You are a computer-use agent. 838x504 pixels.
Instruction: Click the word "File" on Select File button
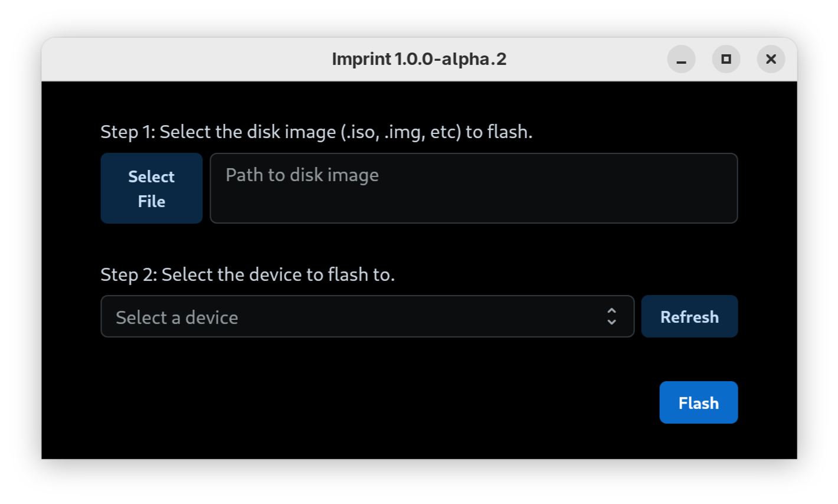click(x=152, y=201)
